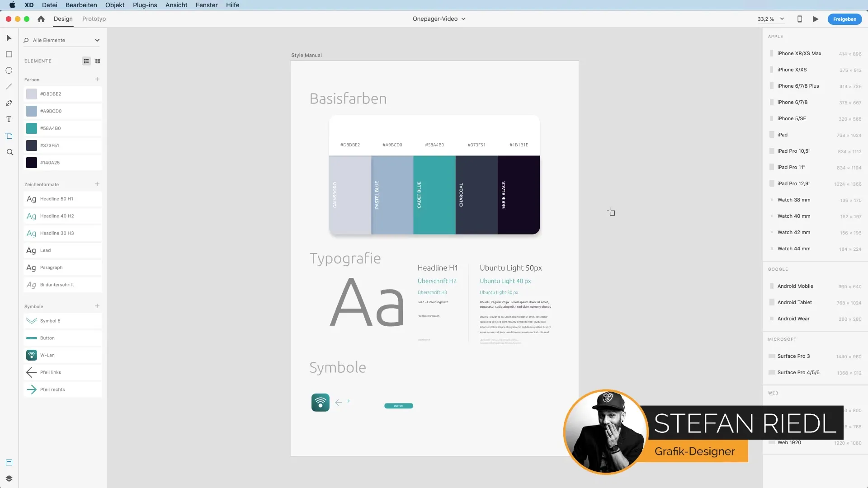Image resolution: width=868 pixels, height=488 pixels.
Task: Select the Symbol 5 asset
Action: [63, 321]
